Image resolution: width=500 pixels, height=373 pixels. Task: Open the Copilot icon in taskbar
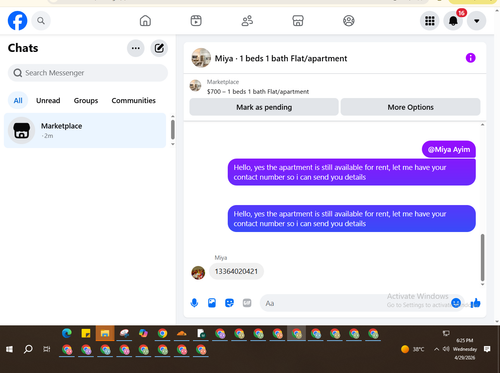click(x=143, y=333)
